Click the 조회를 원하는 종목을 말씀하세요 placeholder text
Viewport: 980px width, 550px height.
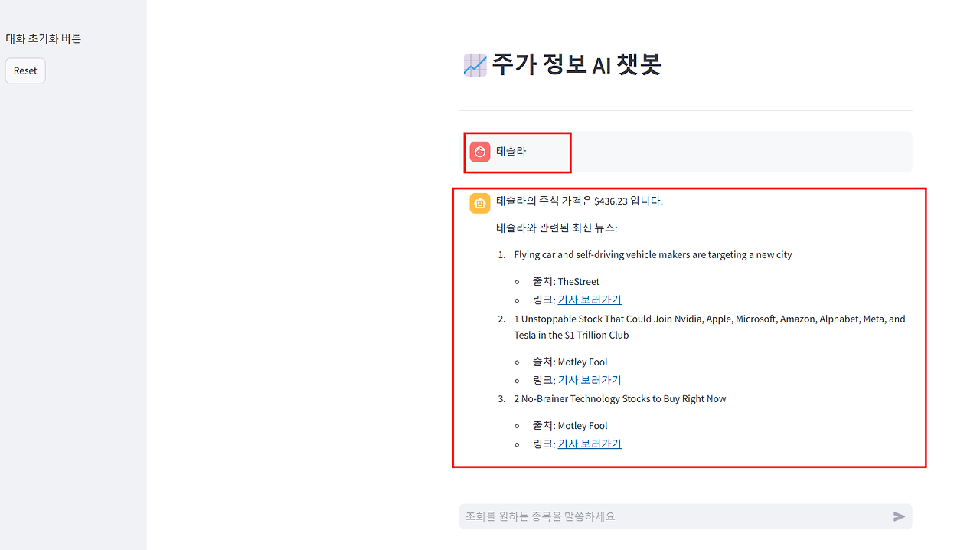coord(539,516)
